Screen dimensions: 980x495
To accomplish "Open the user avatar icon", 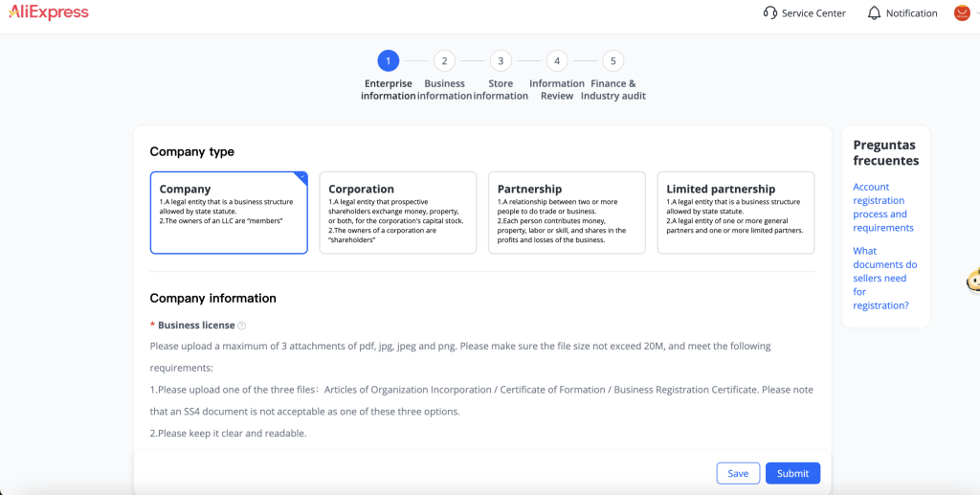I will (x=962, y=13).
